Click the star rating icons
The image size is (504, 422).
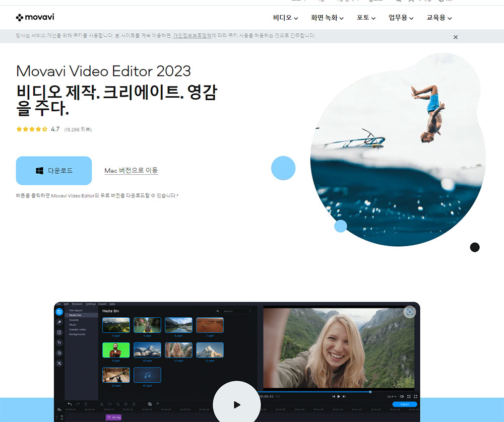[32, 129]
